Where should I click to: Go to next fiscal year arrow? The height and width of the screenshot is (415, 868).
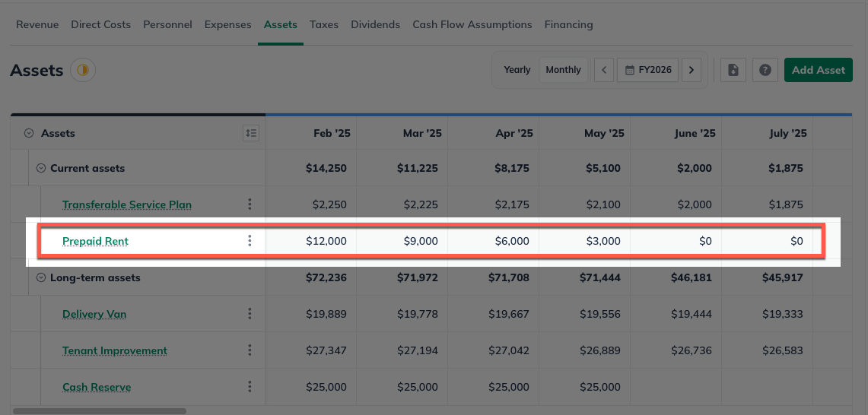point(691,70)
